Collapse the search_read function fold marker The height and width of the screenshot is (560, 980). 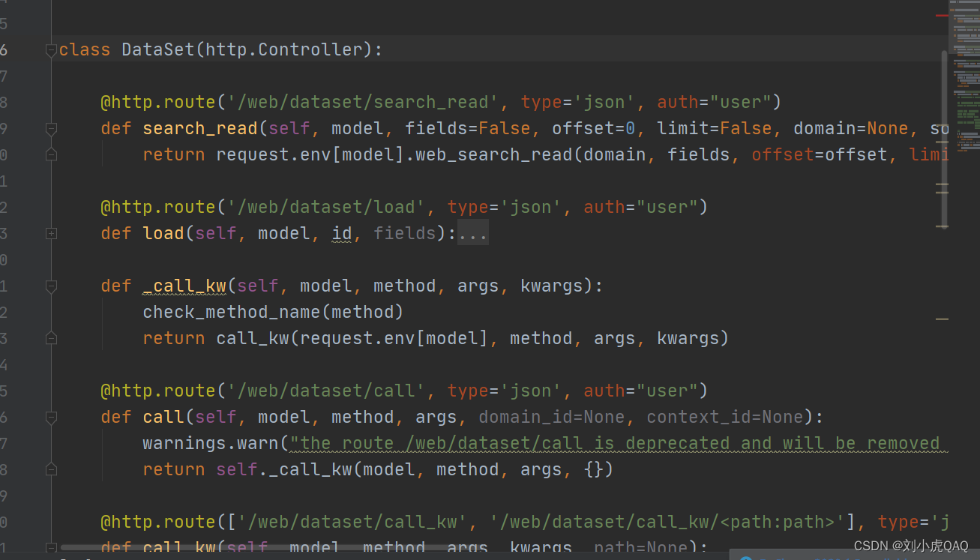(x=51, y=129)
